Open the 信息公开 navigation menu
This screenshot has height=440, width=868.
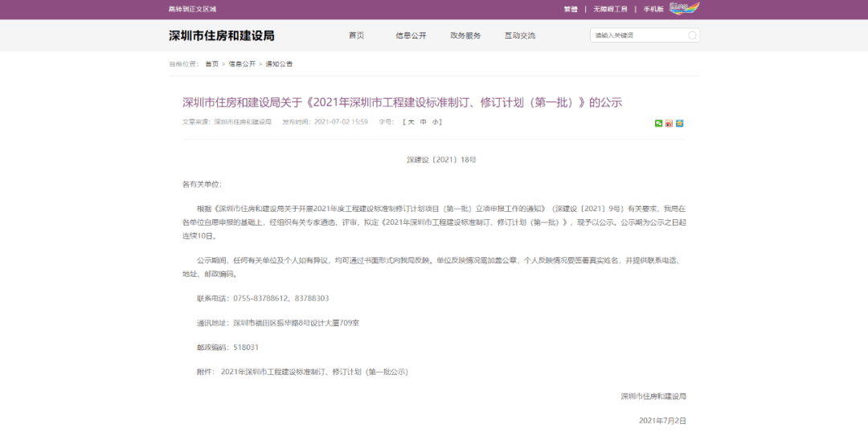point(411,35)
